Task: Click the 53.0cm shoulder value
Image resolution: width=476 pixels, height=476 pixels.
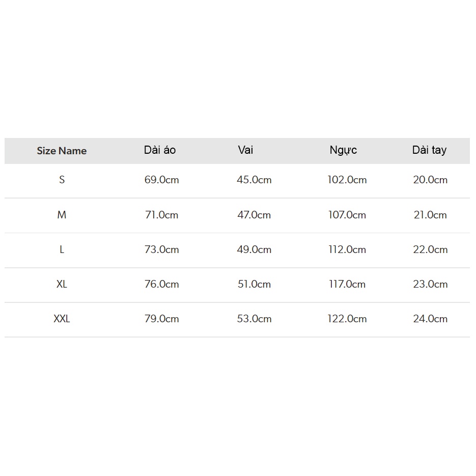Action: tap(254, 319)
